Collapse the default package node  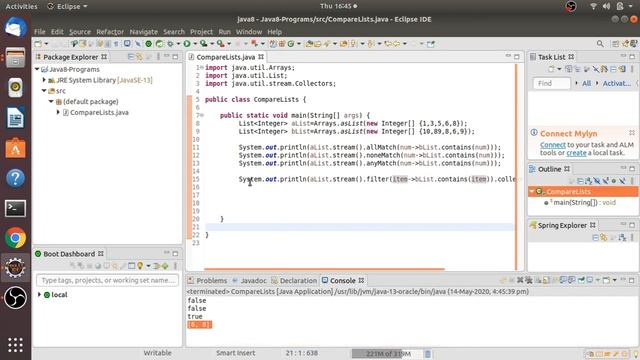(51, 101)
